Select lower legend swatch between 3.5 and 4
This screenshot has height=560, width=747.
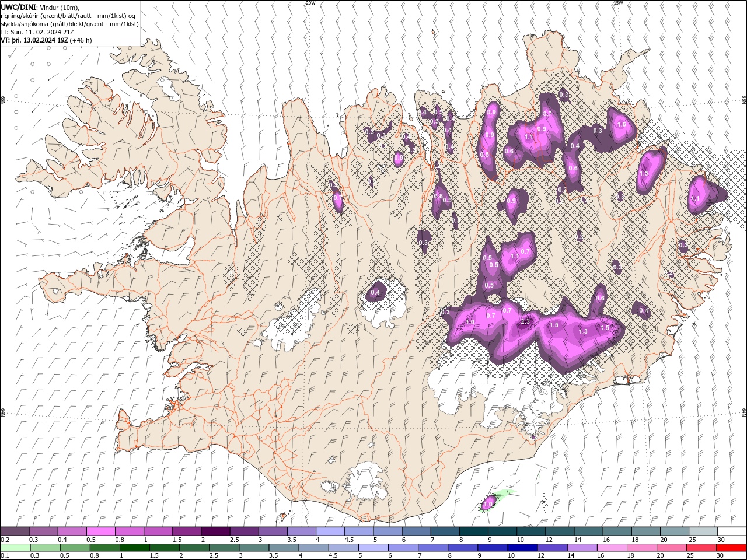tap(284, 548)
